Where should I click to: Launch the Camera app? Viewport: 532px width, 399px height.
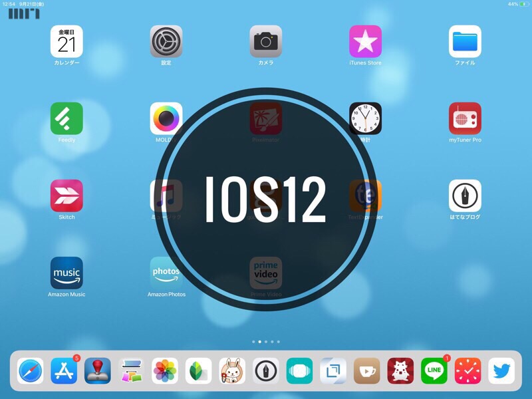coord(265,41)
